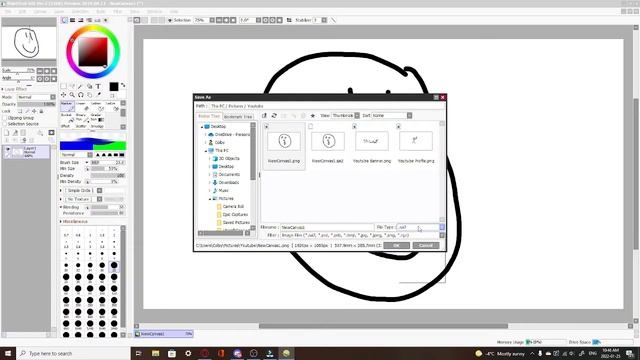Swap foreground and background colors

(123, 85)
